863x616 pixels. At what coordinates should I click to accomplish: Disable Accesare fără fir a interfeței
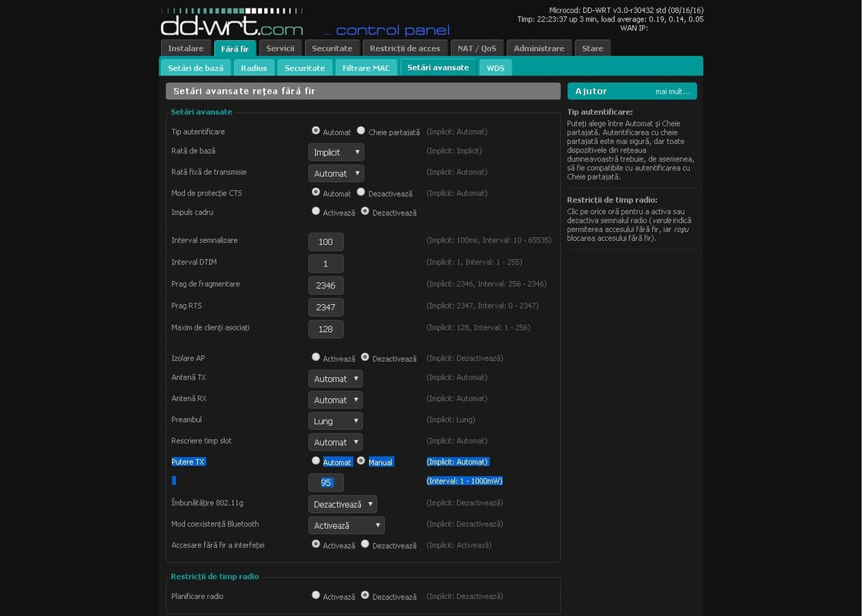365,544
